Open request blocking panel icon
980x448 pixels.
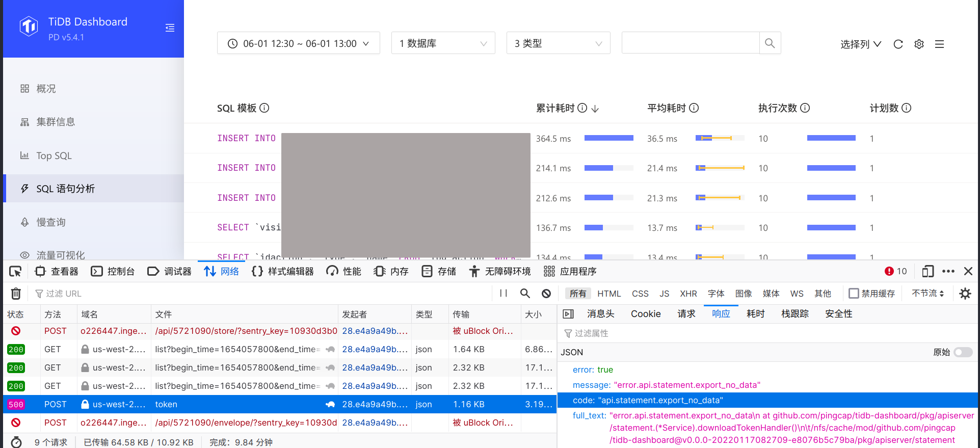[546, 294]
